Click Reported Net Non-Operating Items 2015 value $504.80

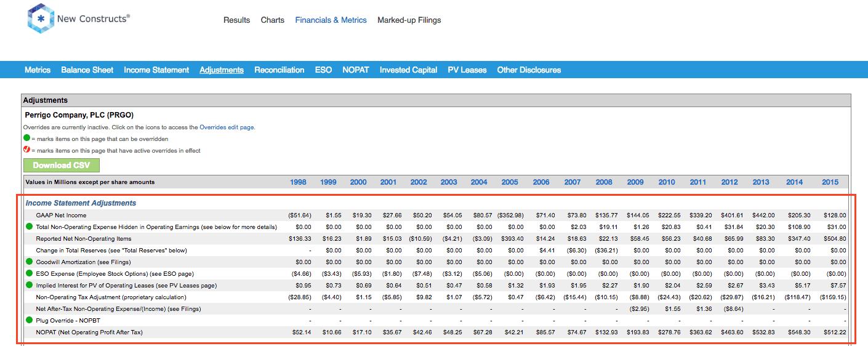[x=835, y=239]
